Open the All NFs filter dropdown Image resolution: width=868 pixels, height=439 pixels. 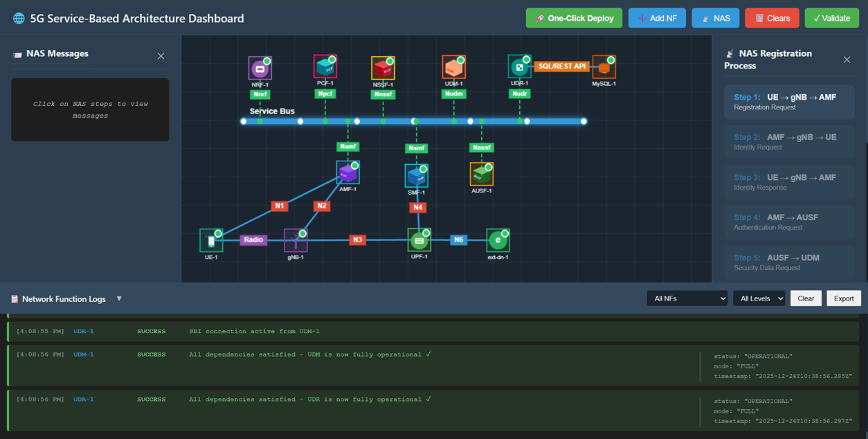click(687, 298)
